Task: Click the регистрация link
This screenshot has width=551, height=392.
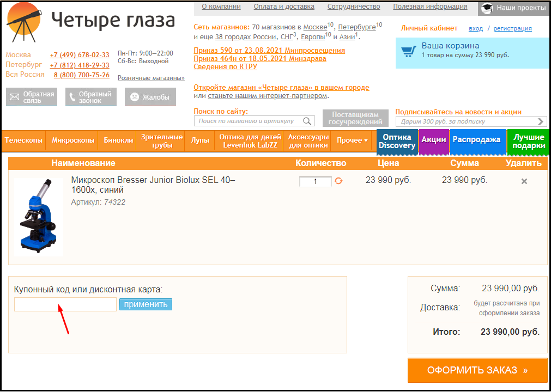Action: [512, 28]
